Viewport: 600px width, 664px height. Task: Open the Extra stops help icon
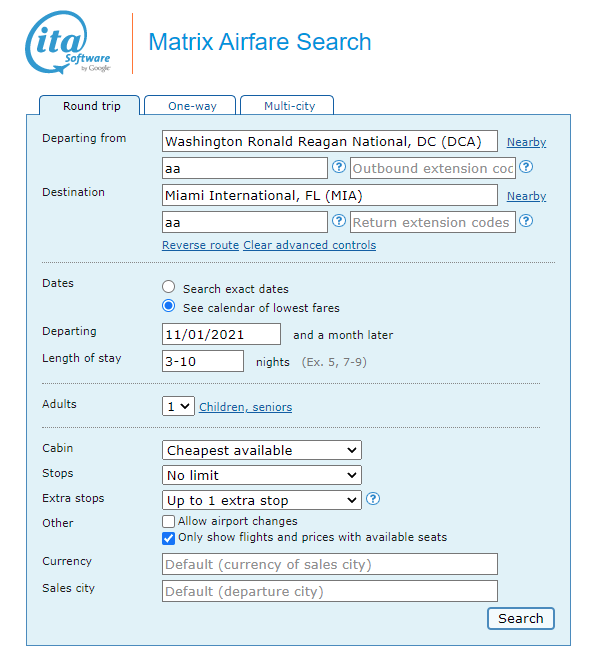click(x=373, y=499)
